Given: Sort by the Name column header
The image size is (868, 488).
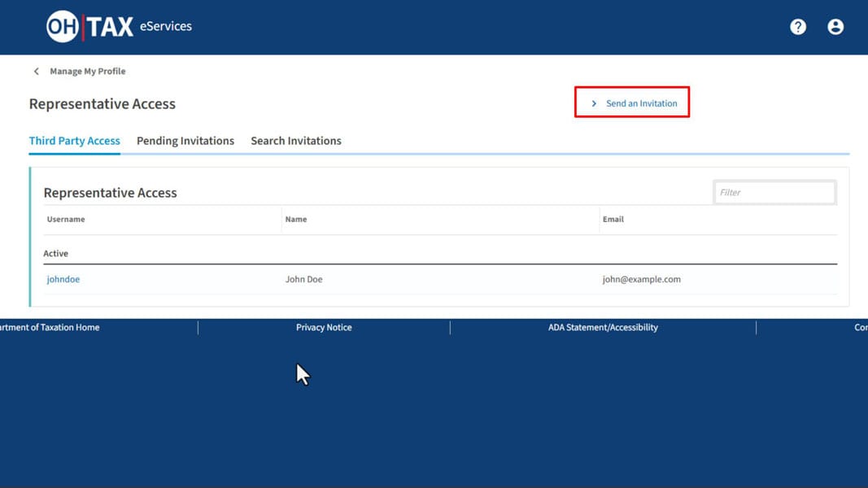Looking at the screenshot, I should click(296, 219).
